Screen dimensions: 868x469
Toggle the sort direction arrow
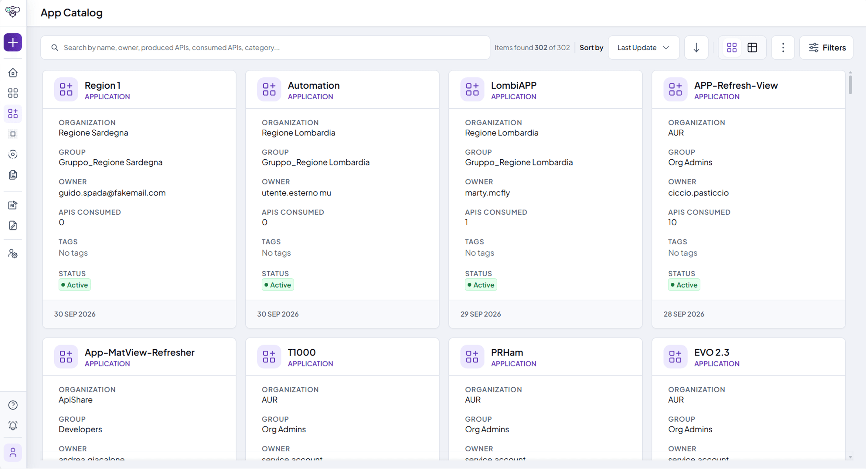click(x=697, y=47)
